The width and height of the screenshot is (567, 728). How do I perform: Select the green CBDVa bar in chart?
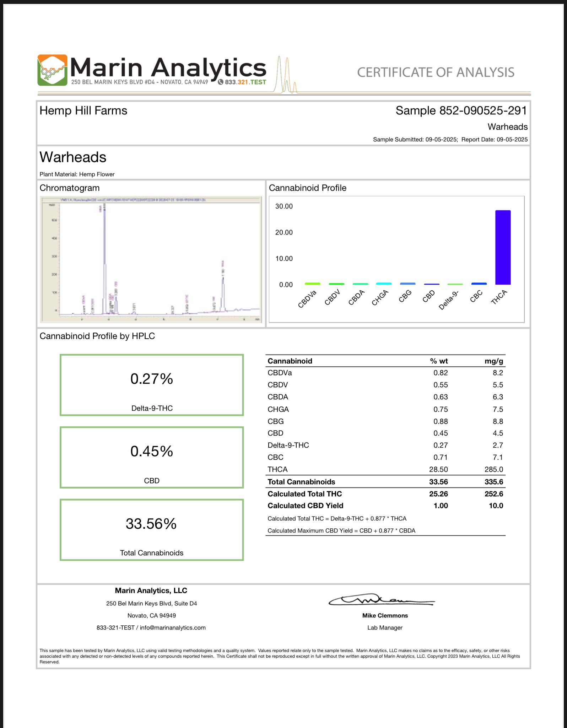312,284
